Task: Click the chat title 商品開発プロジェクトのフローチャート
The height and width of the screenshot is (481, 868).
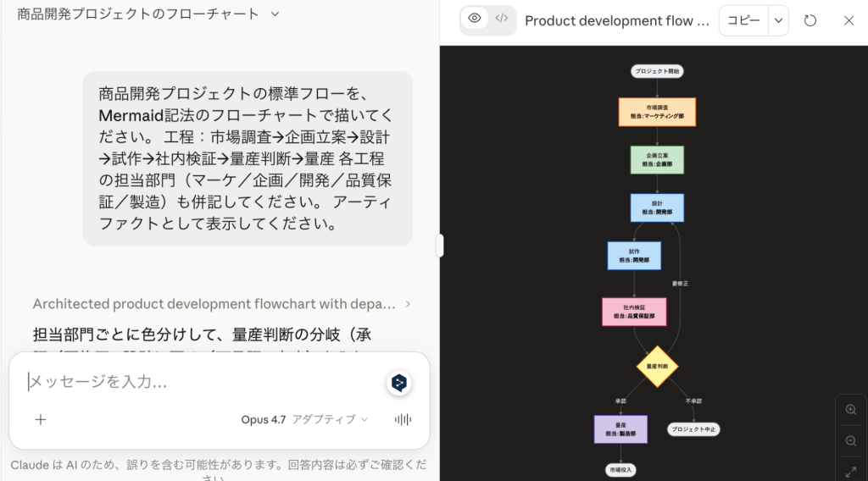Action: [x=138, y=14]
